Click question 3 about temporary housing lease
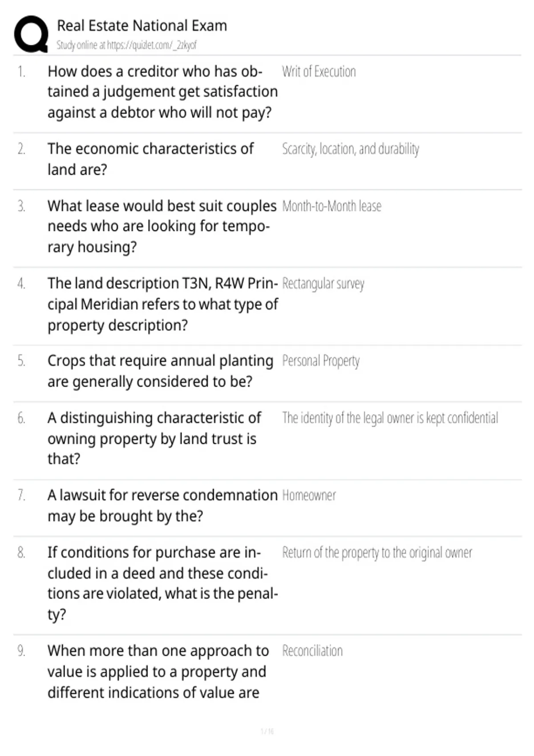534x756 pixels. [x=162, y=226]
